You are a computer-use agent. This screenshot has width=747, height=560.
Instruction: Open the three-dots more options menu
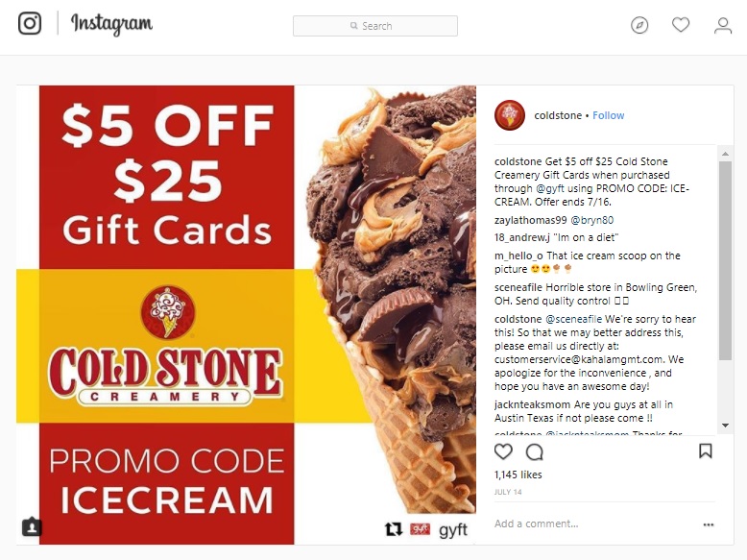(x=709, y=524)
